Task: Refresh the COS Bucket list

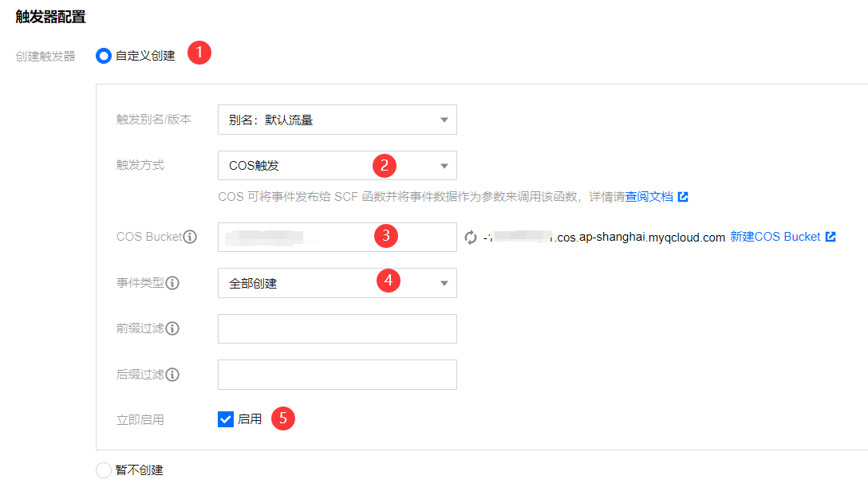Action: [x=471, y=238]
